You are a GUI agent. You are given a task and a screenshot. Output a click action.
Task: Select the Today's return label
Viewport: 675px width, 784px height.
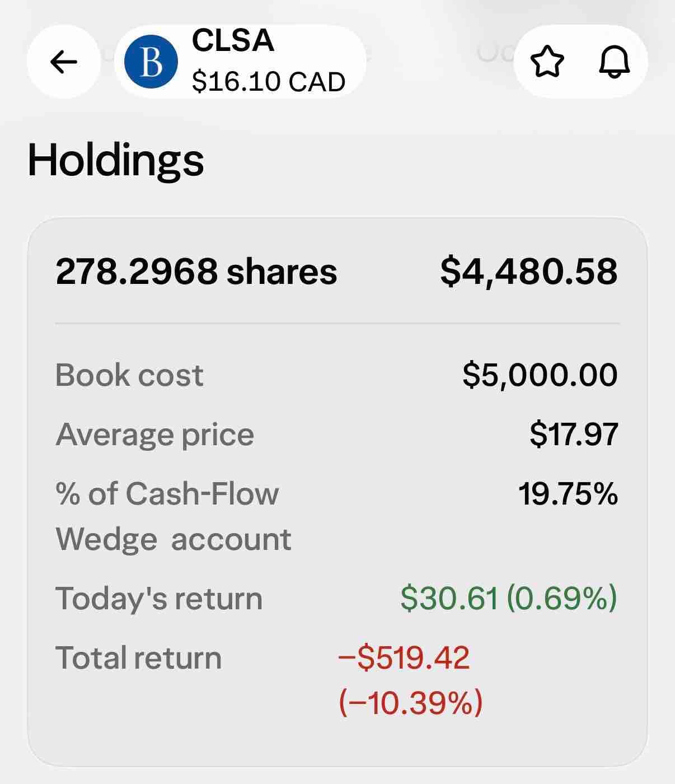tap(159, 598)
